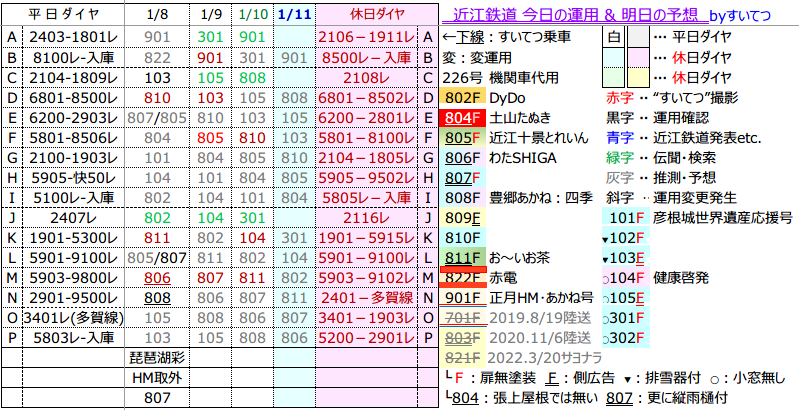Click the 104F 健康啓発 entry
The width and height of the screenshot is (799, 410).
tap(655, 278)
